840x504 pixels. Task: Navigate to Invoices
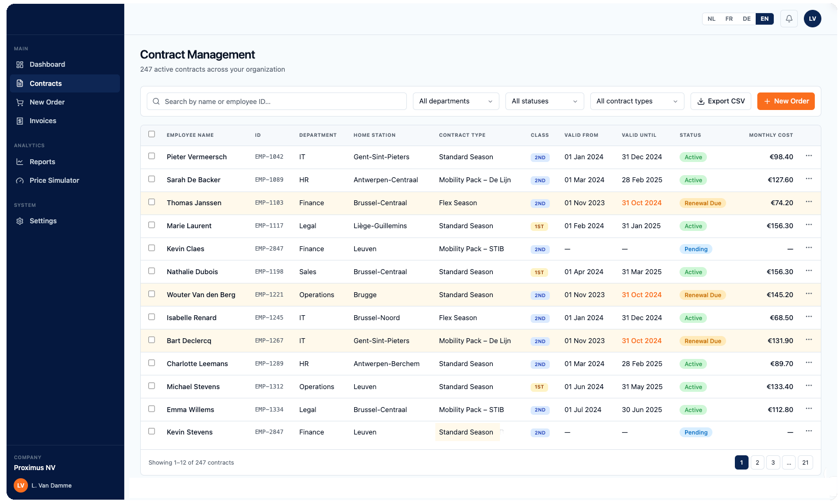pos(65,121)
